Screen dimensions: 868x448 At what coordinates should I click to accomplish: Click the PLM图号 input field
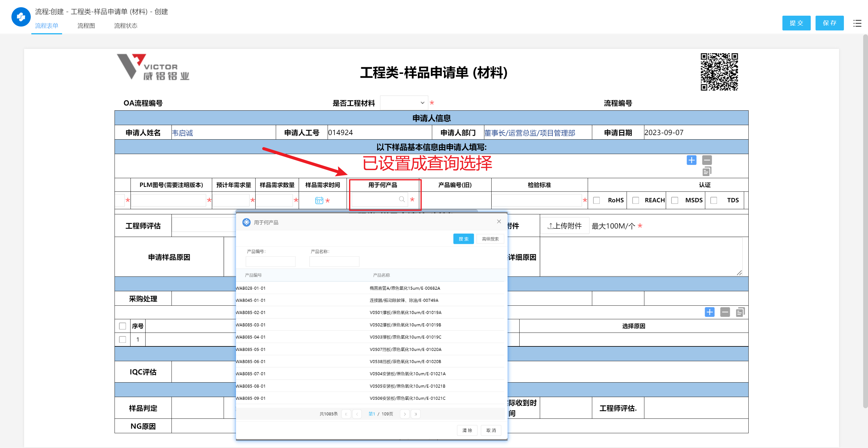coord(168,200)
